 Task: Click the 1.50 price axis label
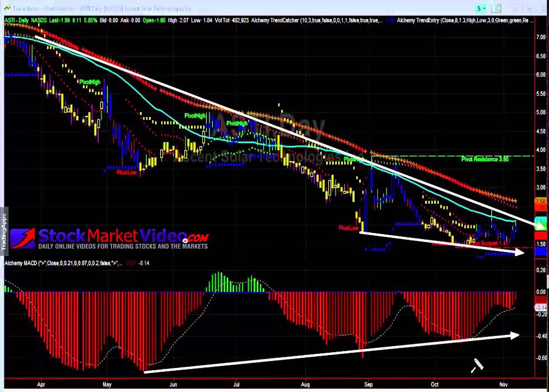[541, 244]
